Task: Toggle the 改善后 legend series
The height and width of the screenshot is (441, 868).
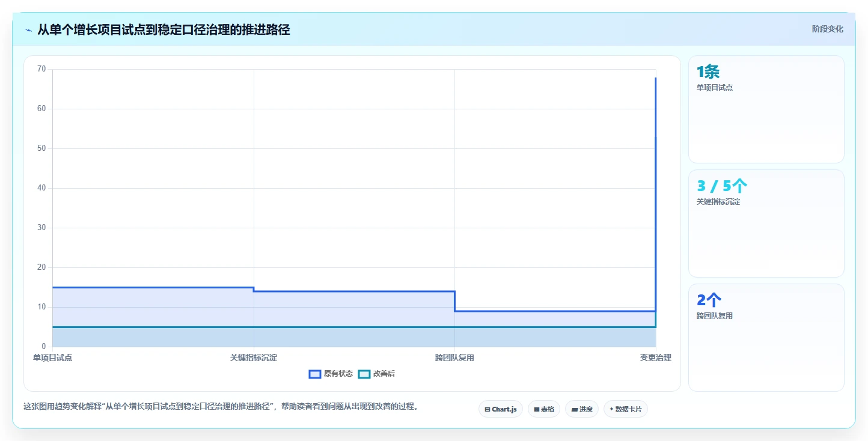Action: 376,374
